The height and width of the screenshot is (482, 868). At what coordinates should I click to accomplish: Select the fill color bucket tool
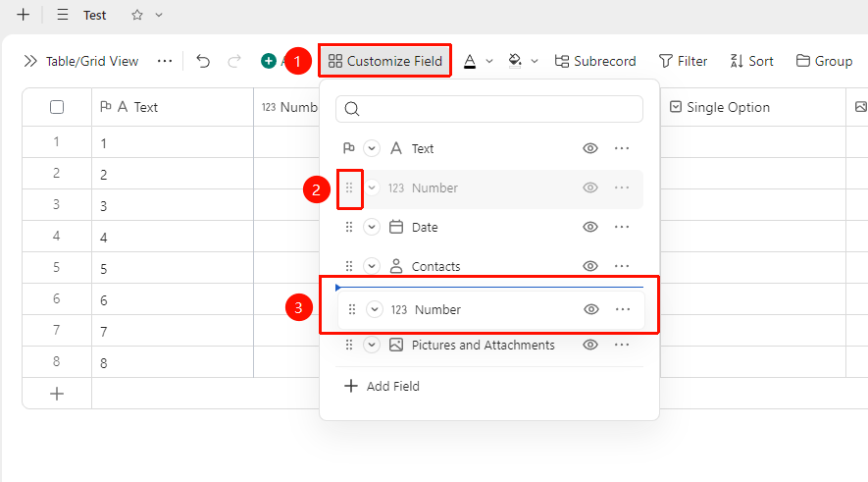coord(515,61)
